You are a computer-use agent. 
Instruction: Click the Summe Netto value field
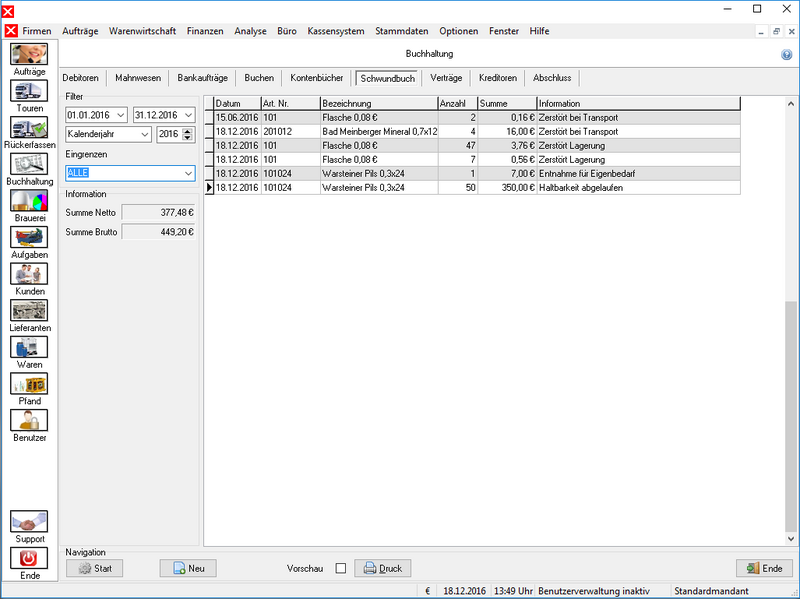[x=159, y=213]
